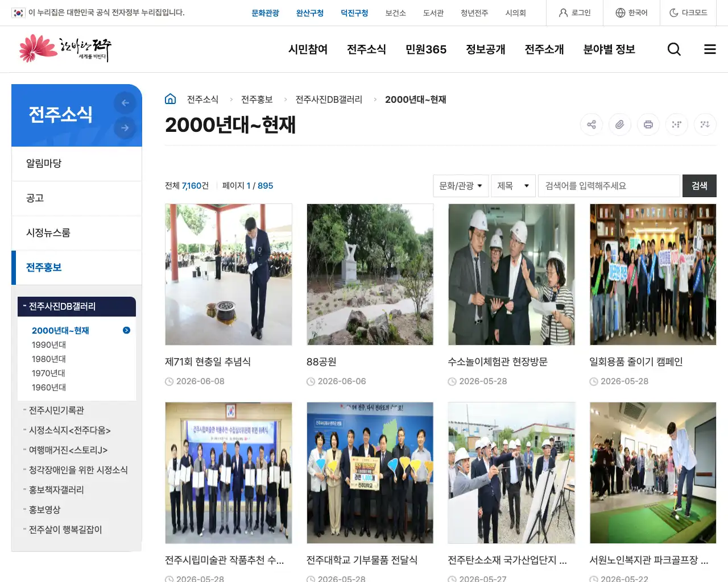
Task: Open the 한국어 language selector
Action: tap(631, 13)
